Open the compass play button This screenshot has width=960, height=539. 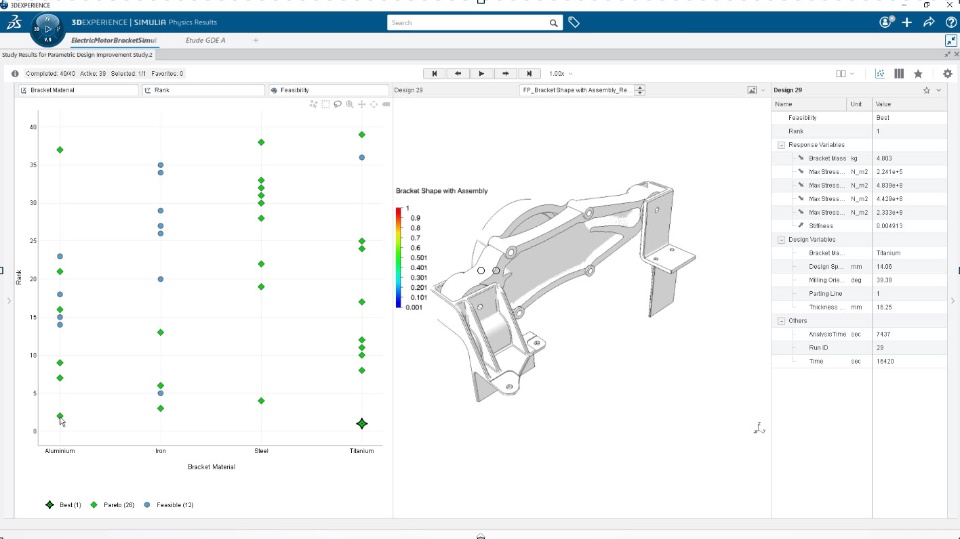48,29
